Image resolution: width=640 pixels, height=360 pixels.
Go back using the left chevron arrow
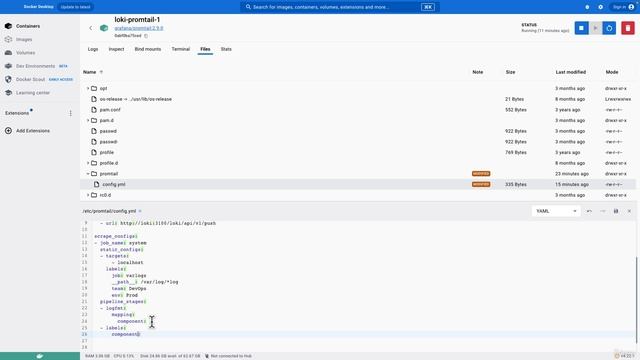(91, 28)
